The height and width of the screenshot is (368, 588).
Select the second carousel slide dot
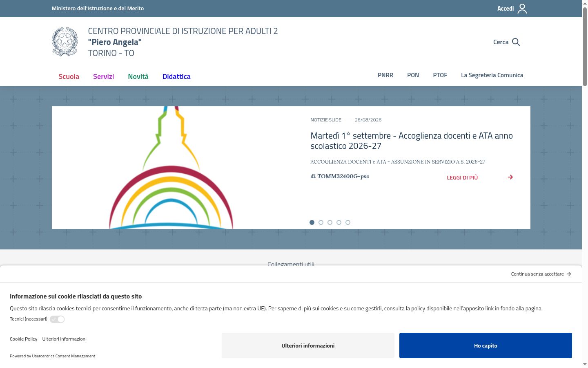321,222
